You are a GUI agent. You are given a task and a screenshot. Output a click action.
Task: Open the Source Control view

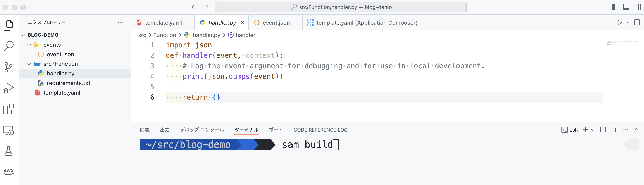[x=9, y=67]
